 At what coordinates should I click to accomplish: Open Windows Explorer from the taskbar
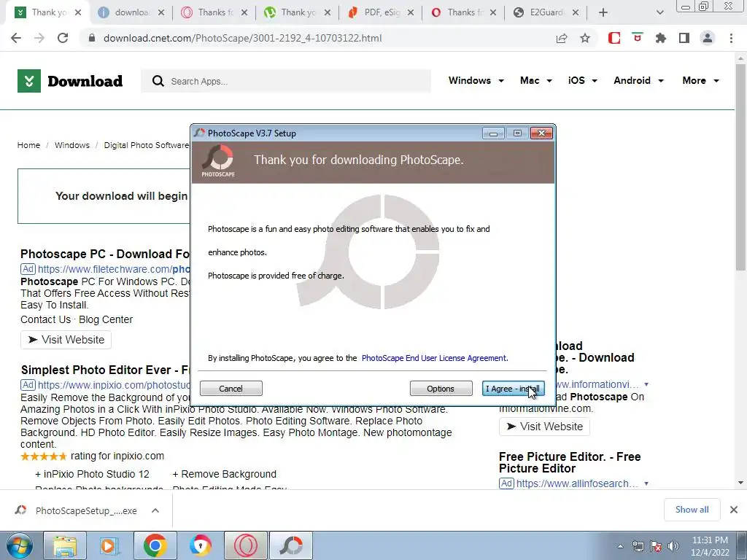click(65, 545)
